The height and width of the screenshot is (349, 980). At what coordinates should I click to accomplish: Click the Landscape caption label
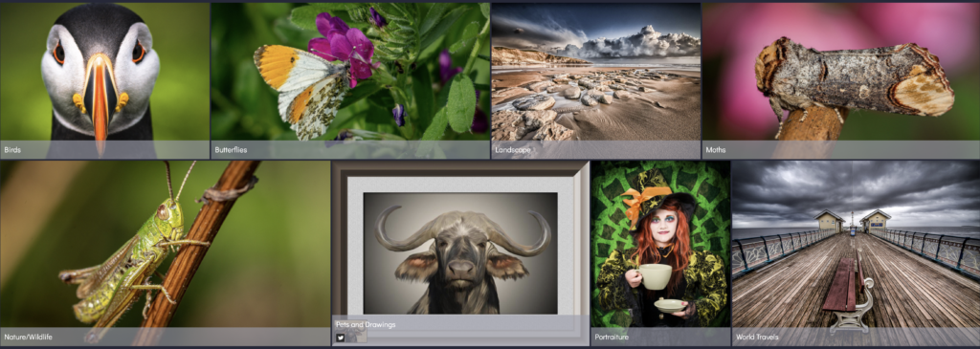tap(513, 150)
